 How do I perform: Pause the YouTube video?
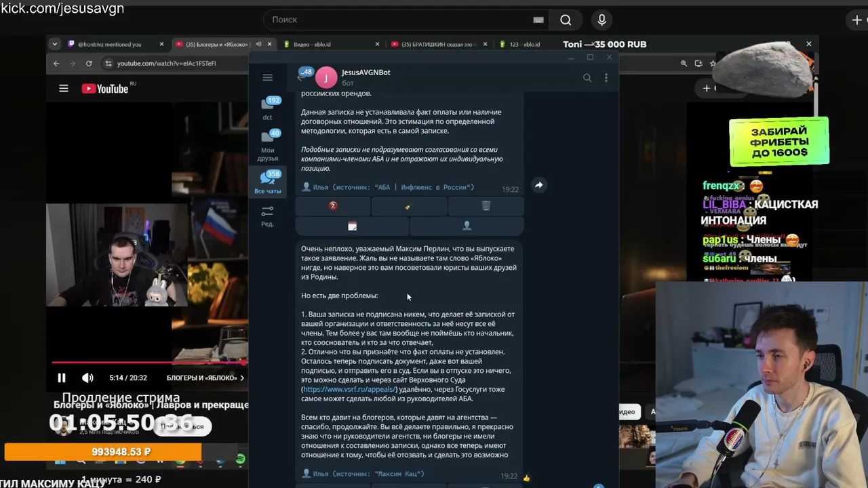click(x=61, y=378)
